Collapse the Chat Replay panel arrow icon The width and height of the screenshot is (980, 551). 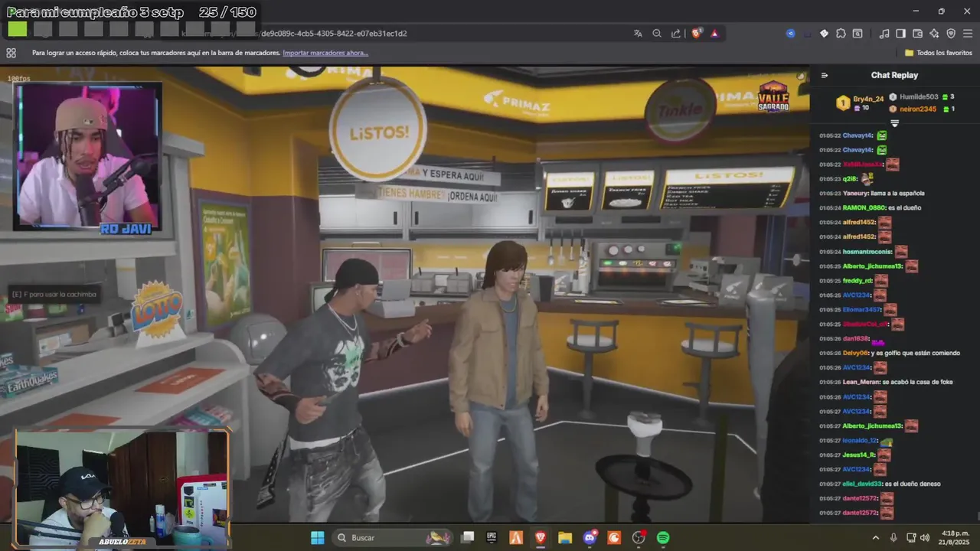click(x=824, y=75)
